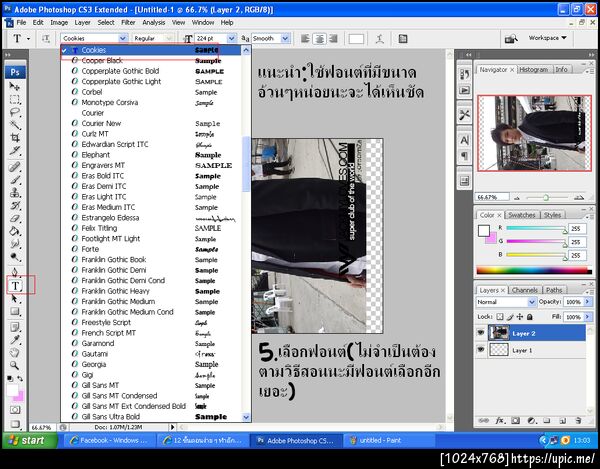Select the Magic Wand tool
600x469 pixels.
[x=15, y=125]
